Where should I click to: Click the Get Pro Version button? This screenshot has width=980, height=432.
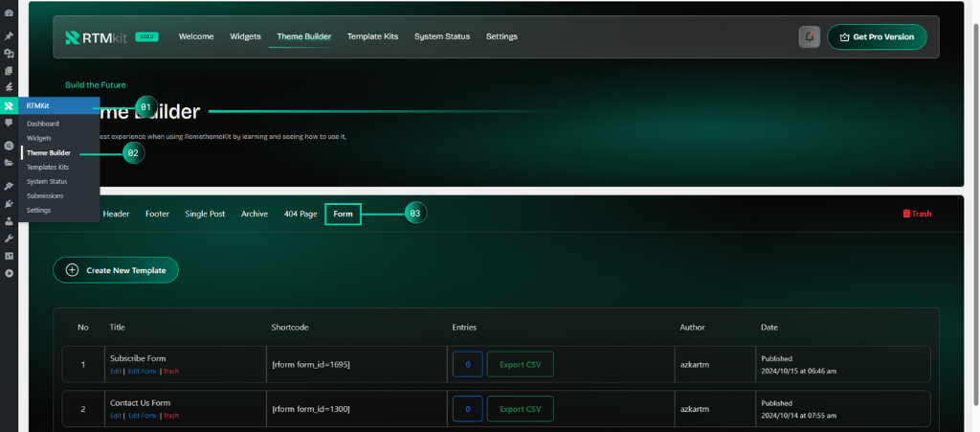click(877, 37)
